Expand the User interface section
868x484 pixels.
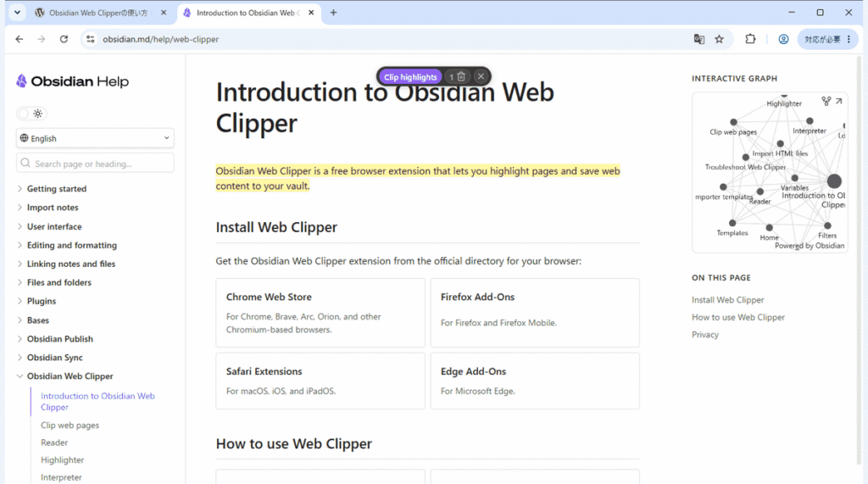(x=54, y=226)
